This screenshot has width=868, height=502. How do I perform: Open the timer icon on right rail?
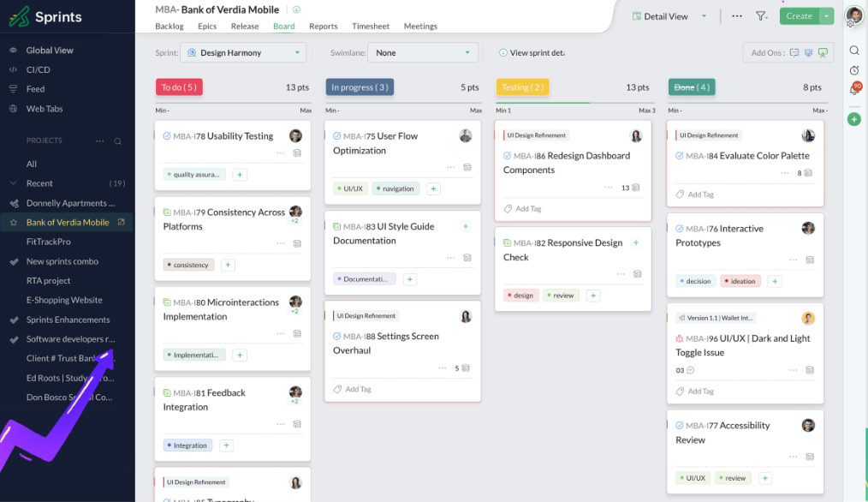pyautogui.click(x=854, y=70)
